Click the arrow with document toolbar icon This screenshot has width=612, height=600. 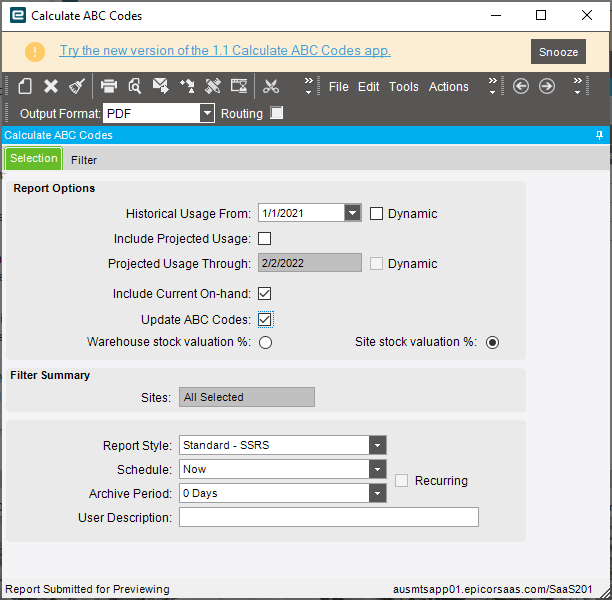click(187, 86)
